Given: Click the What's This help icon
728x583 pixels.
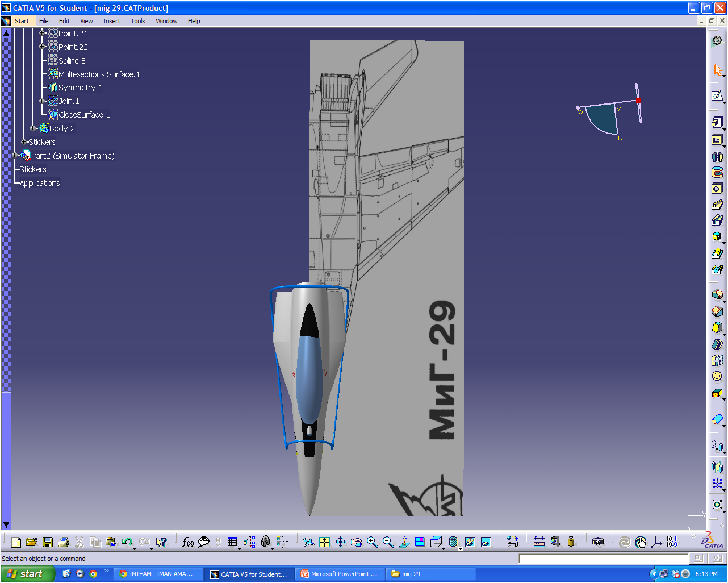Looking at the screenshot, I should 161,542.
